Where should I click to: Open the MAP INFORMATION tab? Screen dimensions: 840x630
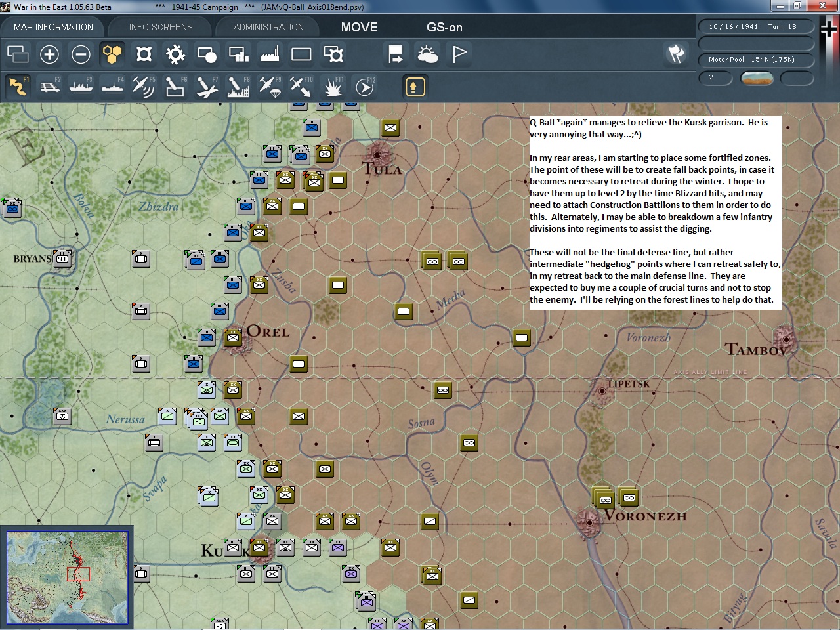pyautogui.click(x=53, y=27)
